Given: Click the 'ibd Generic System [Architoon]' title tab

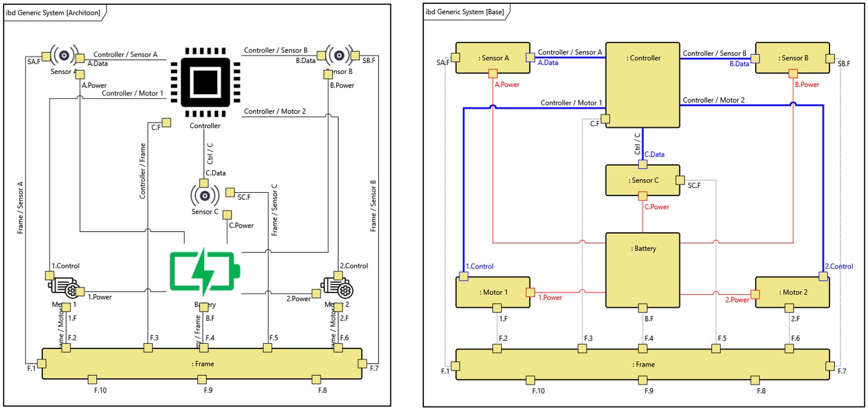Looking at the screenshot, I should 53,12.
